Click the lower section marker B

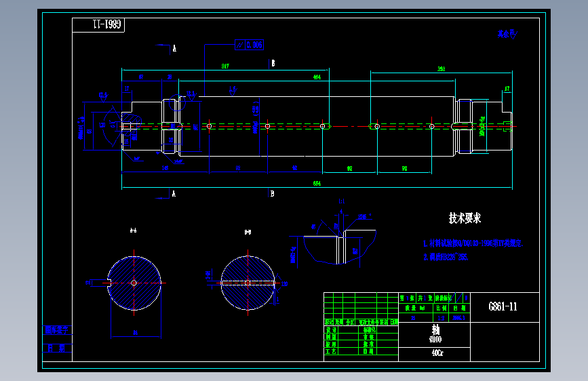(x=272, y=193)
